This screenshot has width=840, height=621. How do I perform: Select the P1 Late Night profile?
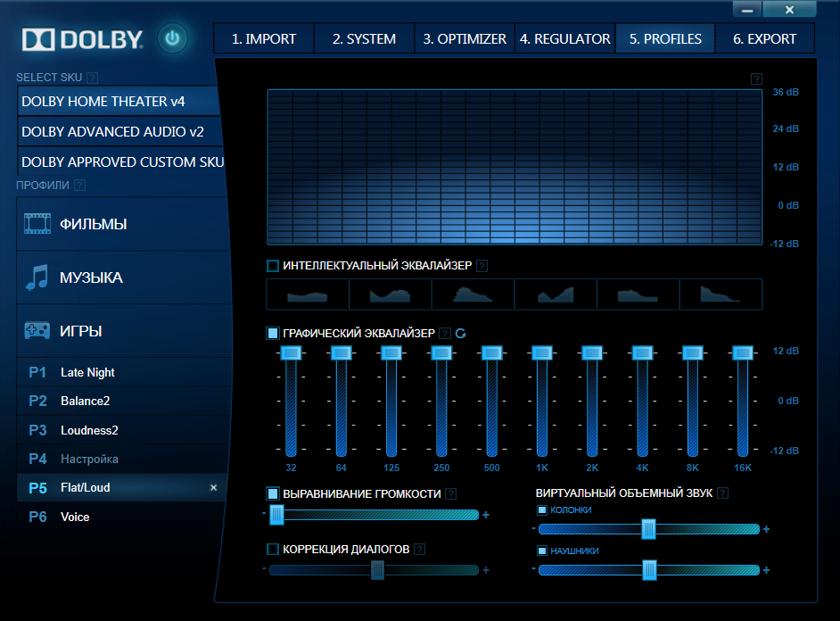[x=124, y=372]
